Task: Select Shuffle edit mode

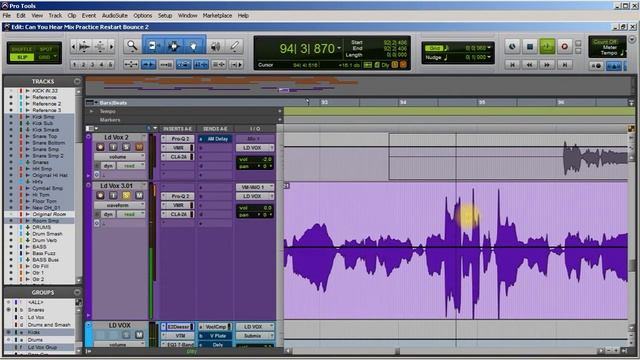Action: (22, 49)
